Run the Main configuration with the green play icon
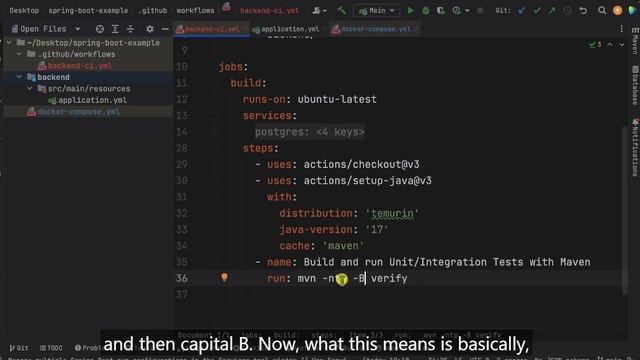 [410, 11]
